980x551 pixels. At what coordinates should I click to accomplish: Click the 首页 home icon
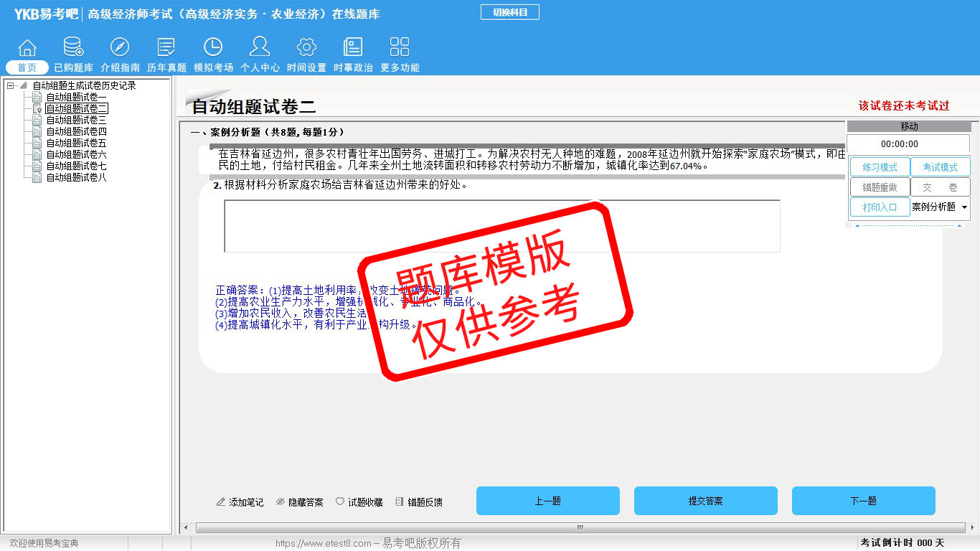[27, 48]
